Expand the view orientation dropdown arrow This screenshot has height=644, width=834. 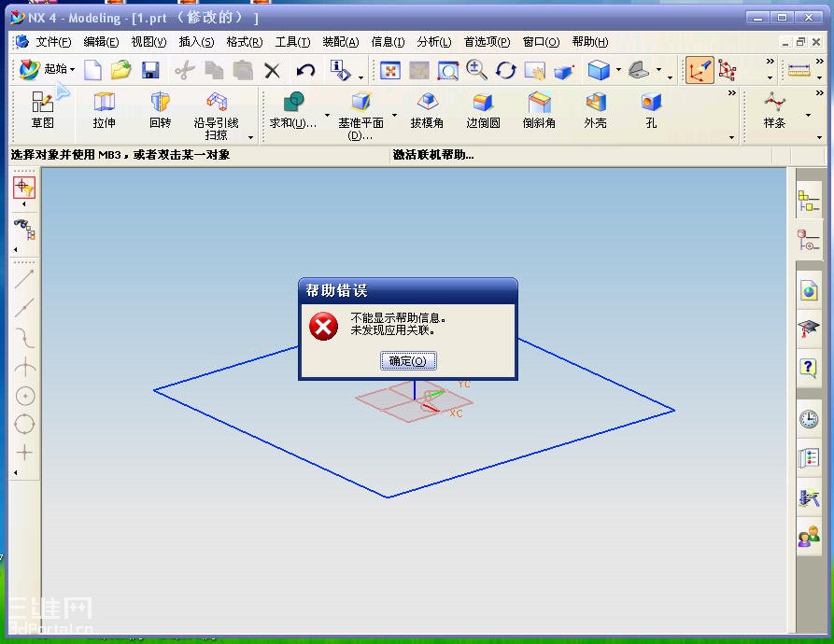tap(658, 70)
